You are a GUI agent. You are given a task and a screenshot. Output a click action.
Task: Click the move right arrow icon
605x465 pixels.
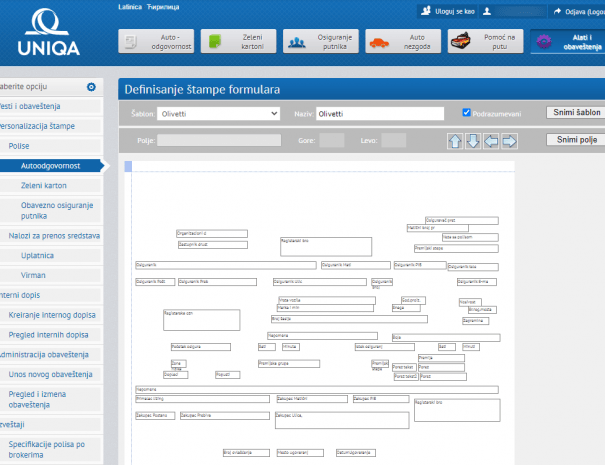[509, 141]
